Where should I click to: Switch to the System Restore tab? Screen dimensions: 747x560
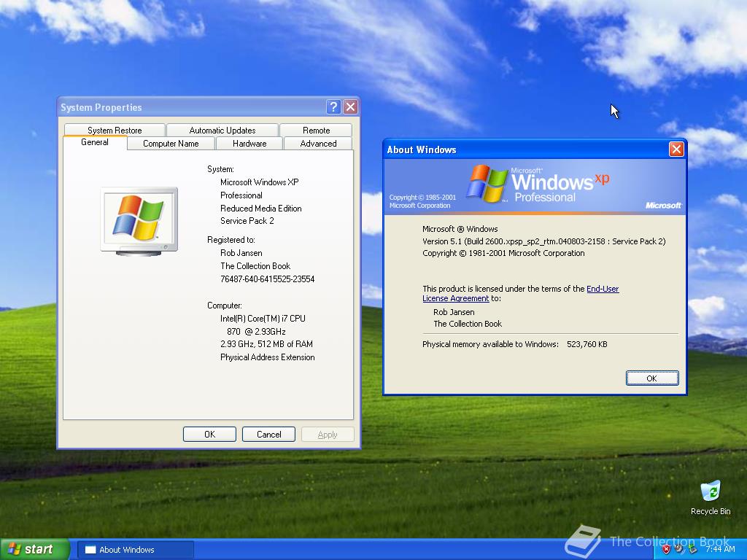(115, 130)
